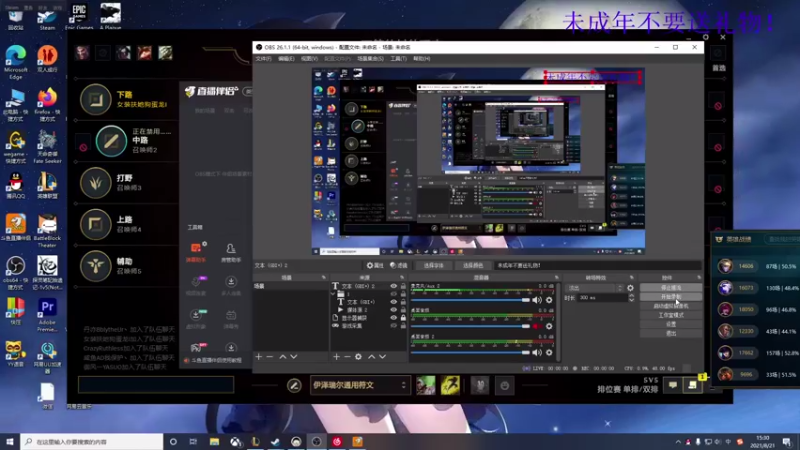Move the selected source down
This screenshot has height=450, width=800.
[x=382, y=357]
